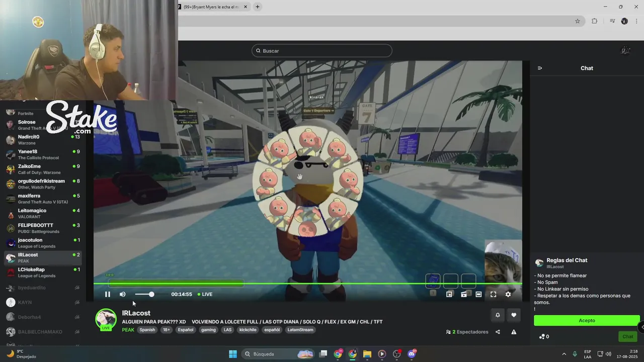The height and width of the screenshot is (362, 644).
Task: Open the clip creation icon
Action: point(464,294)
